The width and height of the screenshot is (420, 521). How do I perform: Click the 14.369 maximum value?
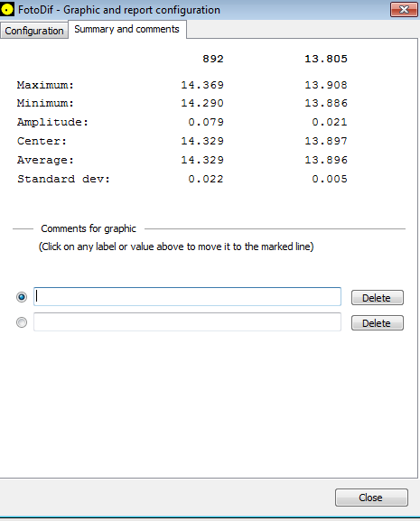point(202,85)
